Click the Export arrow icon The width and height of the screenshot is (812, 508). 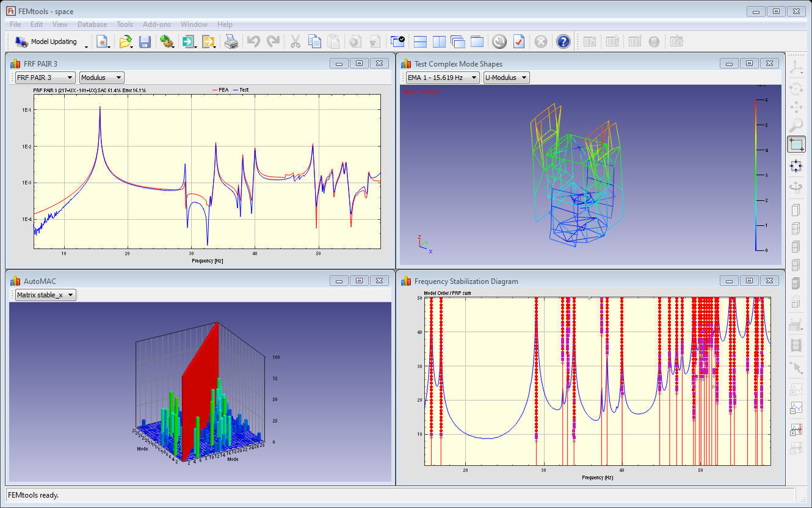point(208,42)
